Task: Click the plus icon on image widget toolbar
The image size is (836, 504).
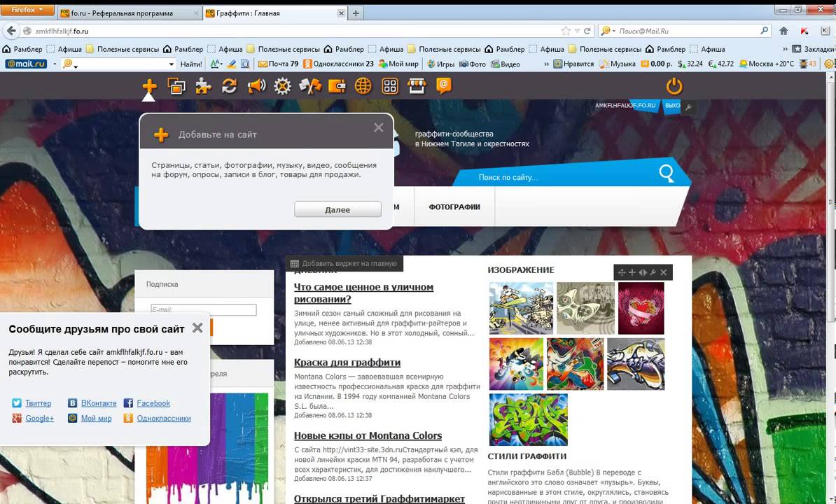Action: [x=632, y=272]
